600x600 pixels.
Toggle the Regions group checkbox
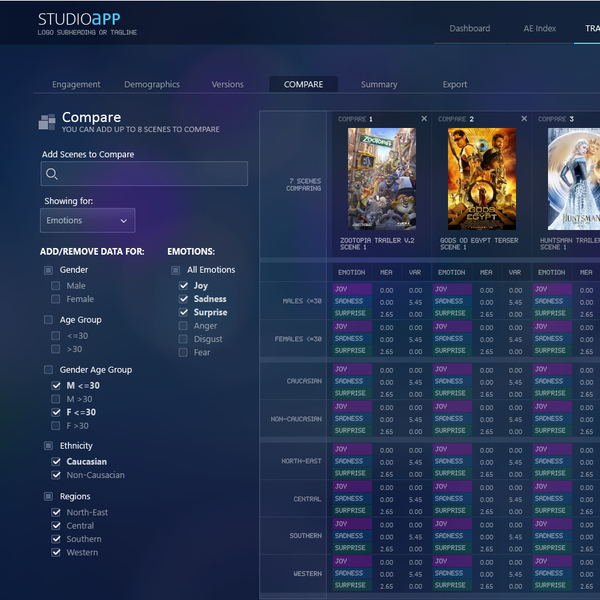[48, 496]
